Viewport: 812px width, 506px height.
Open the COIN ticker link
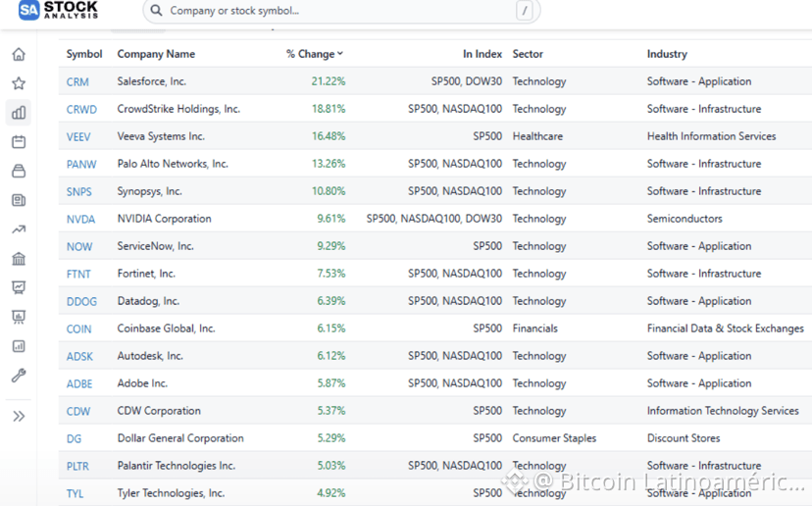78,329
